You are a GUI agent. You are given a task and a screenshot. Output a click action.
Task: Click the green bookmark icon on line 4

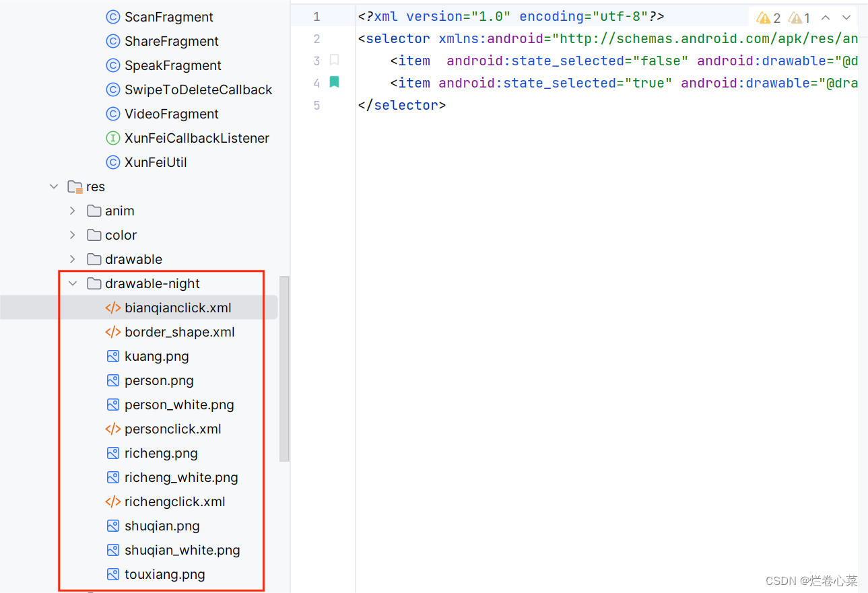(x=334, y=82)
